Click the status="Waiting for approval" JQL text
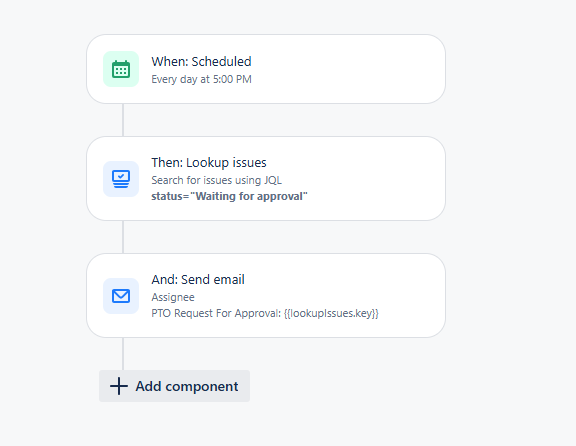The width and height of the screenshot is (576, 446). [x=229, y=196]
